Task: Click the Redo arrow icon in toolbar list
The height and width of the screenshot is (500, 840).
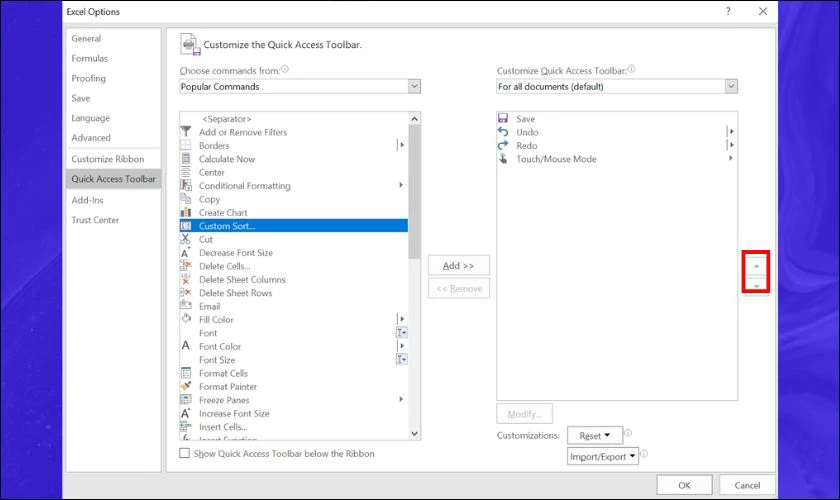Action: 503,145
